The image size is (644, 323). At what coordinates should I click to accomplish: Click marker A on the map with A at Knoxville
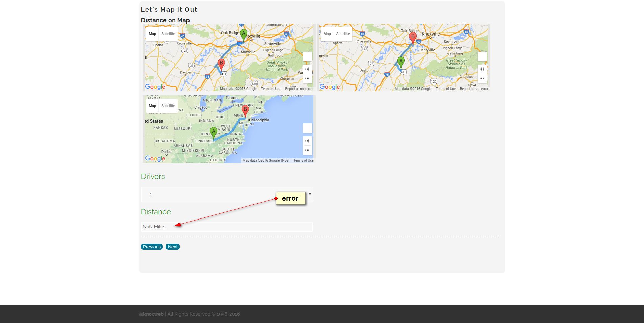(243, 36)
